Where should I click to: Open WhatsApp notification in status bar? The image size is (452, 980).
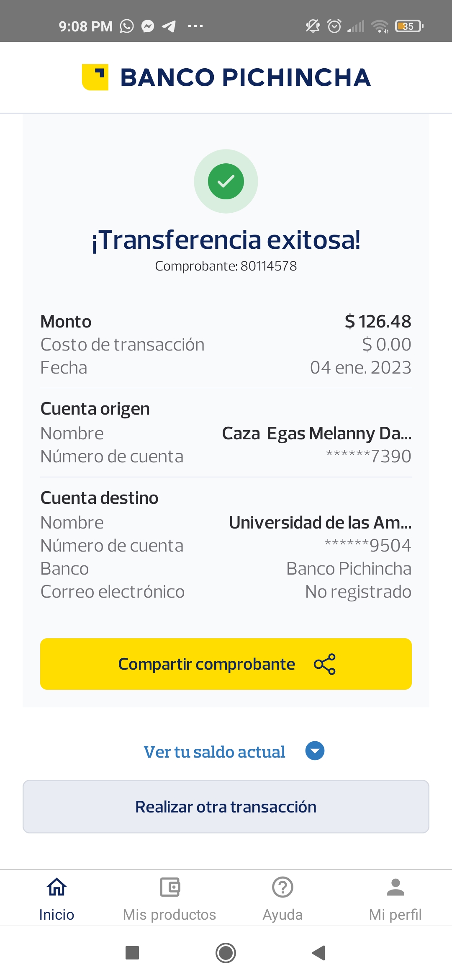coord(127,26)
